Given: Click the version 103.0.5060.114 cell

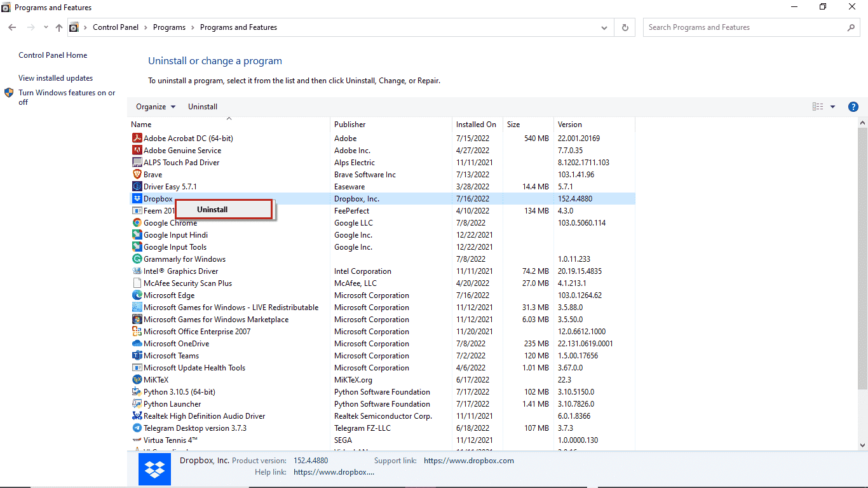Looking at the screenshot, I should pos(581,222).
